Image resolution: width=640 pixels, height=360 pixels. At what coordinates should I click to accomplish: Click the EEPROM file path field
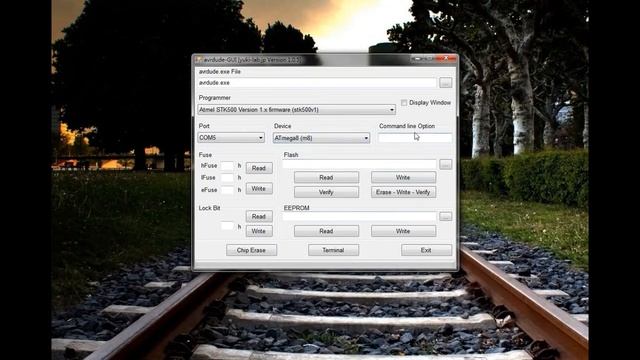pos(359,216)
